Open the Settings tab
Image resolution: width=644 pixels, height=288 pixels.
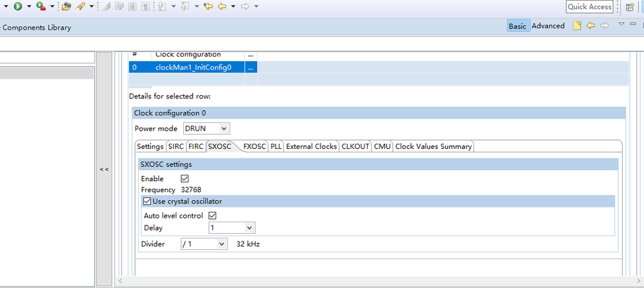(150, 146)
